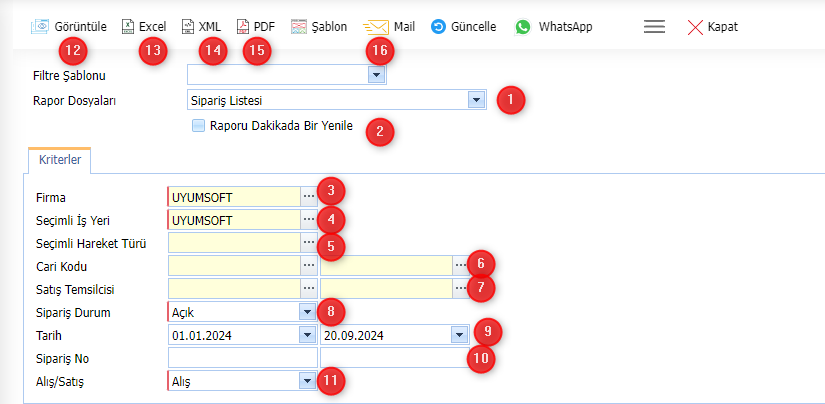Click the second Cari Kodu input field

(387, 266)
